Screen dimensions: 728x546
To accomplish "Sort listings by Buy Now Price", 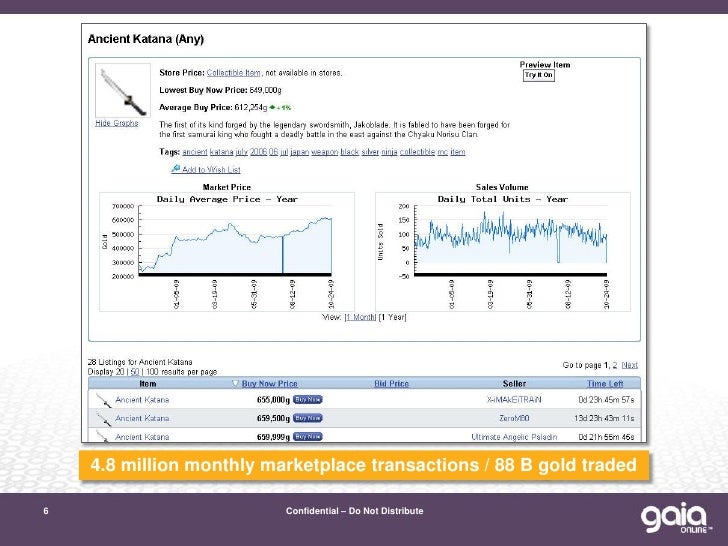I will click(x=269, y=384).
